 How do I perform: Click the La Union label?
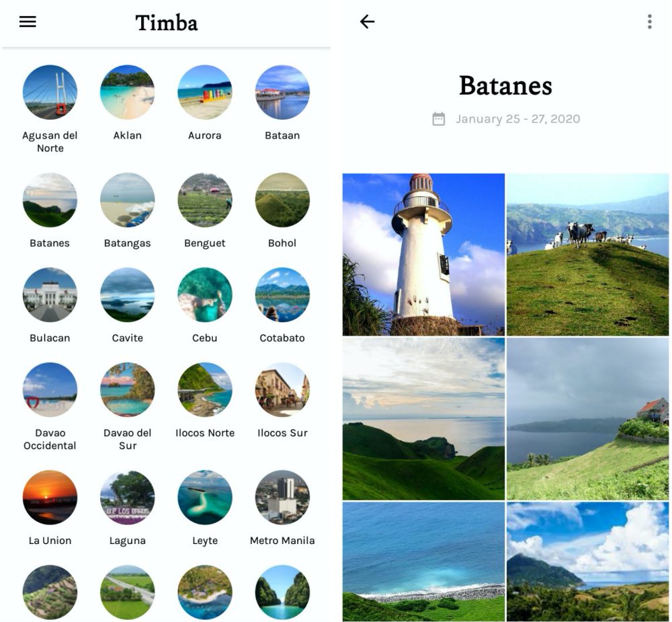[50, 541]
